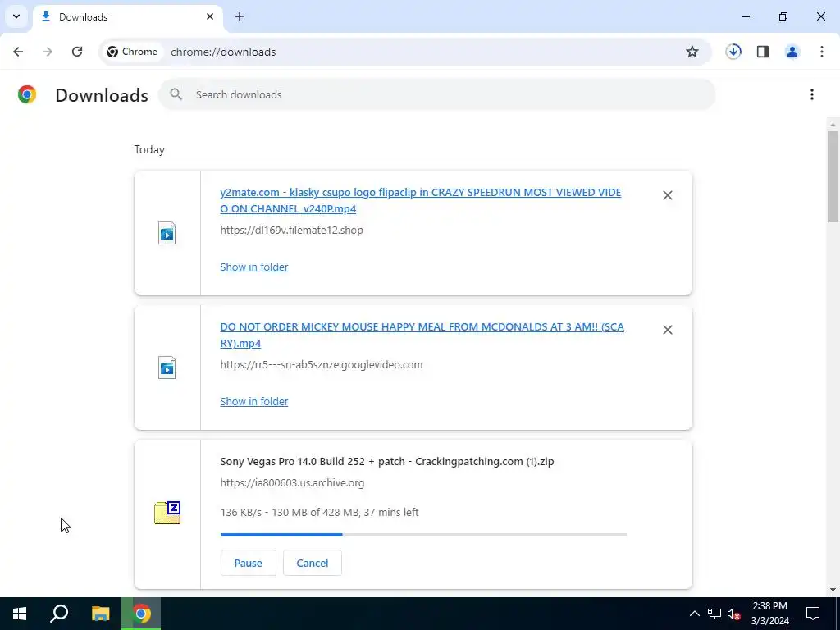840x630 pixels.
Task: Show y2mate video in folder
Action: pyautogui.click(x=254, y=267)
